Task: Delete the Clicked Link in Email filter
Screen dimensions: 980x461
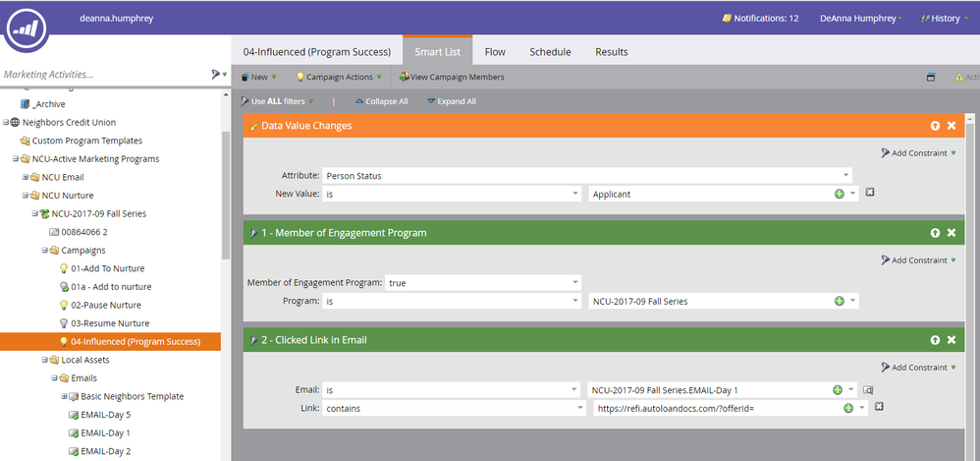Action: click(952, 340)
